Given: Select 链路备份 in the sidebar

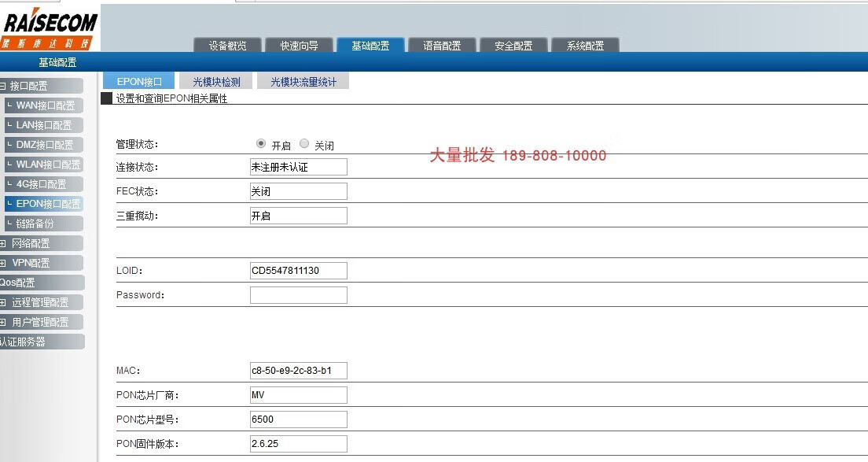Looking at the screenshot, I should tap(35, 224).
